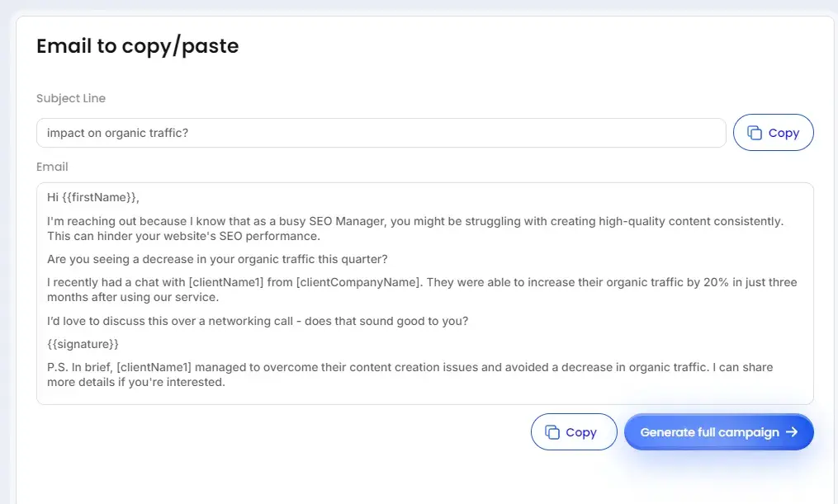Click the Email to copy/paste heading
The width and height of the screenshot is (838, 504).
click(137, 45)
